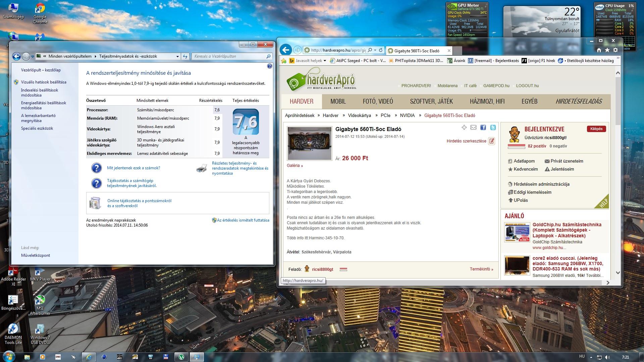
Task: Open MSI Afterburner desktop icon
Action: pos(40,300)
